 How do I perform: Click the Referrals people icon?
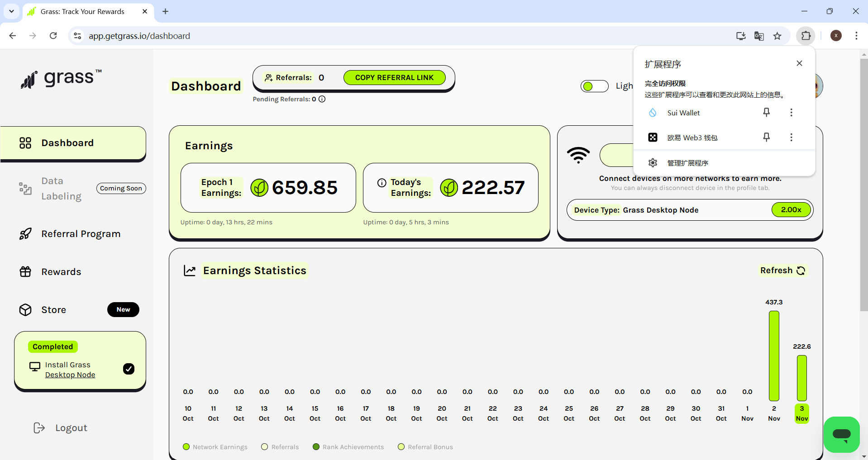pos(269,78)
